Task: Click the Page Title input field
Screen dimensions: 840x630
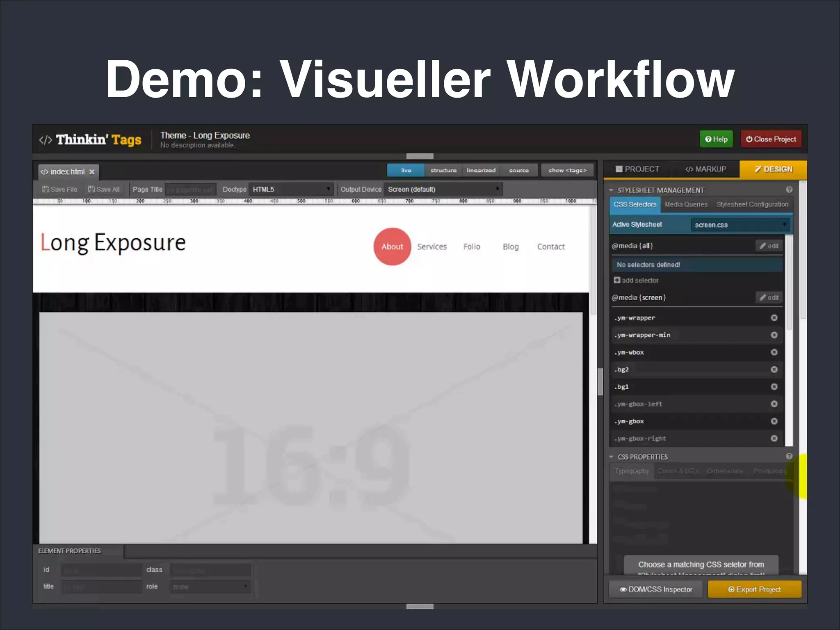Action: click(190, 189)
